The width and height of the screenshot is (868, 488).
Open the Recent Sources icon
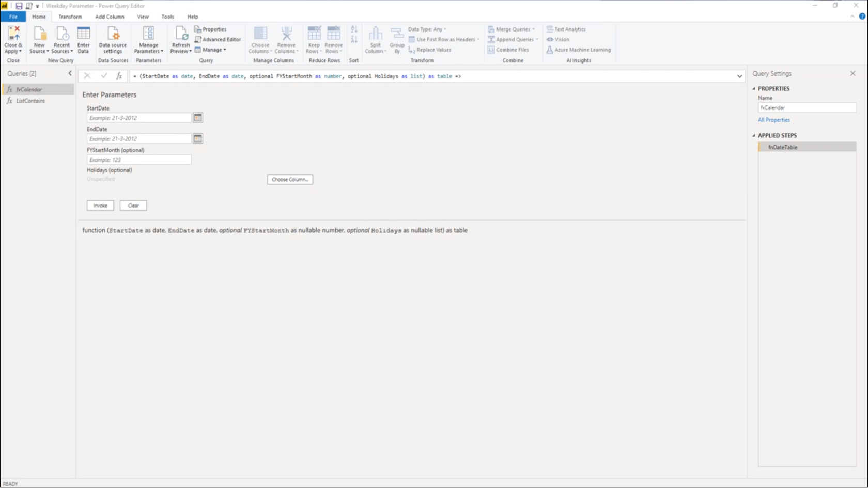61,34
